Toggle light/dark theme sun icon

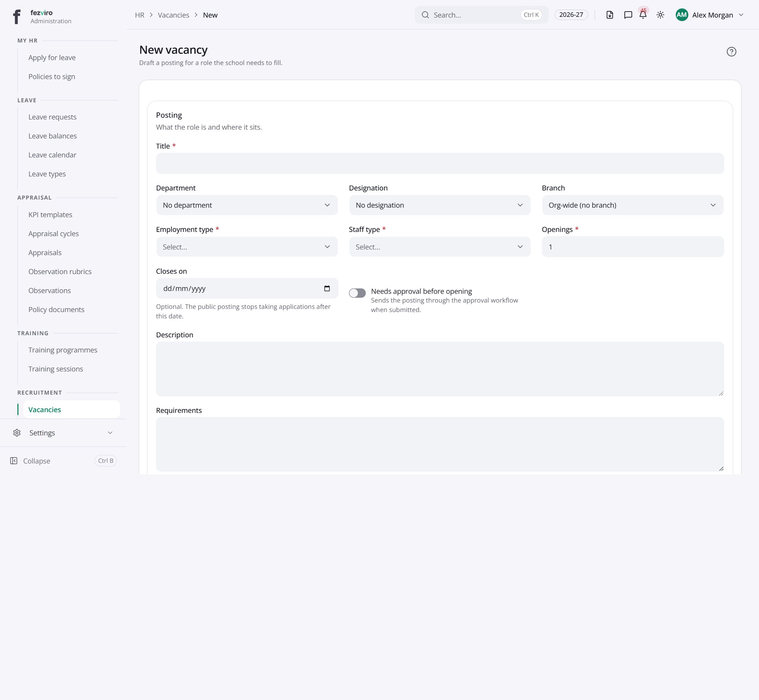pos(661,15)
